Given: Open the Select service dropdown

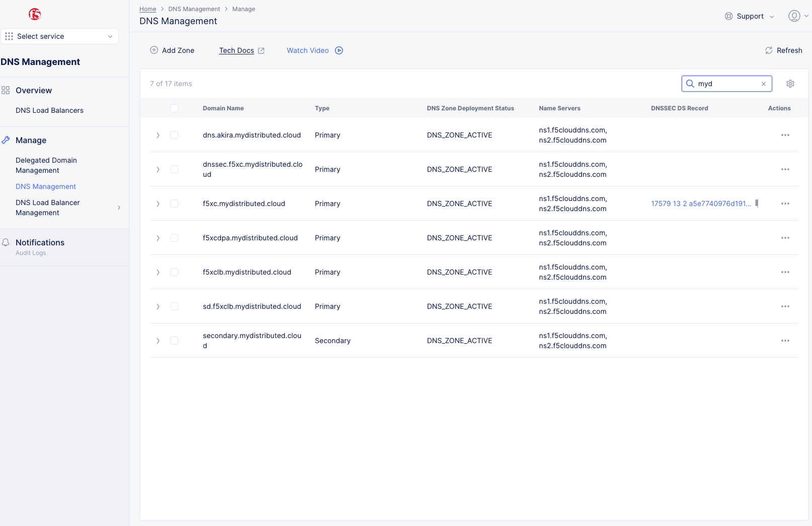Looking at the screenshot, I should pyautogui.click(x=59, y=36).
